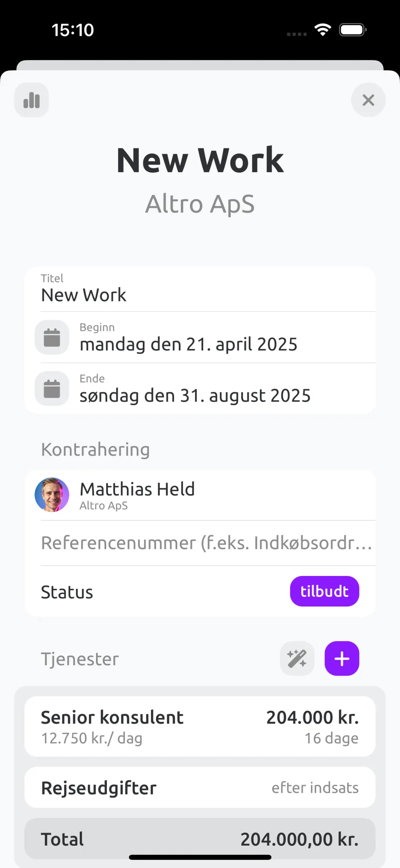Tap Matthias Held's profile photo
The width and height of the screenshot is (400, 868).
[52, 495]
